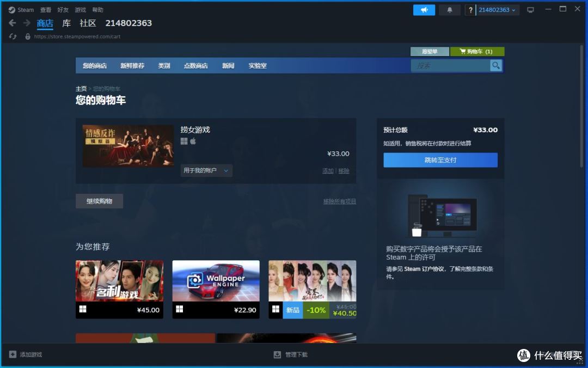This screenshot has width=588, height=368.
Task: Click the Windows icon on 名利游戏 card
Action: (83, 309)
